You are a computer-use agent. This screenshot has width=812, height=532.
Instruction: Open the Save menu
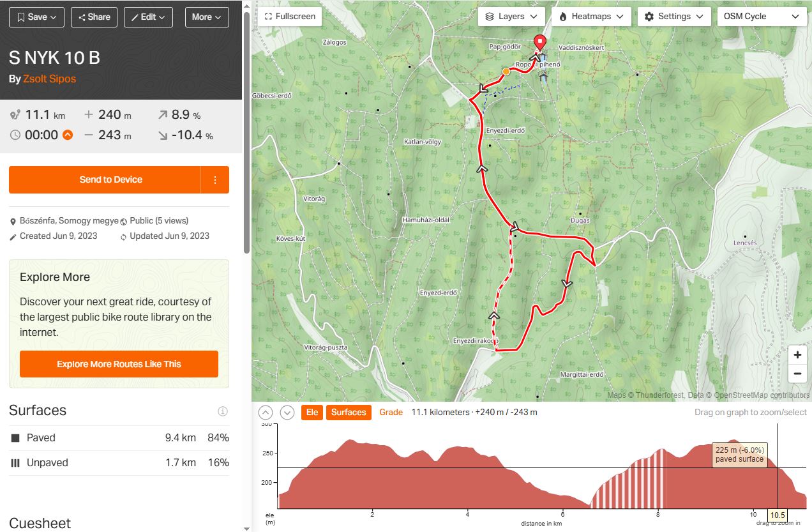(x=37, y=17)
